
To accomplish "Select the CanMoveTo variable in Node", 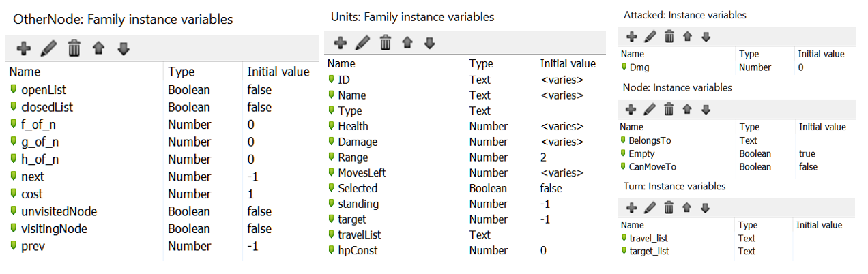I will coord(737,166).
